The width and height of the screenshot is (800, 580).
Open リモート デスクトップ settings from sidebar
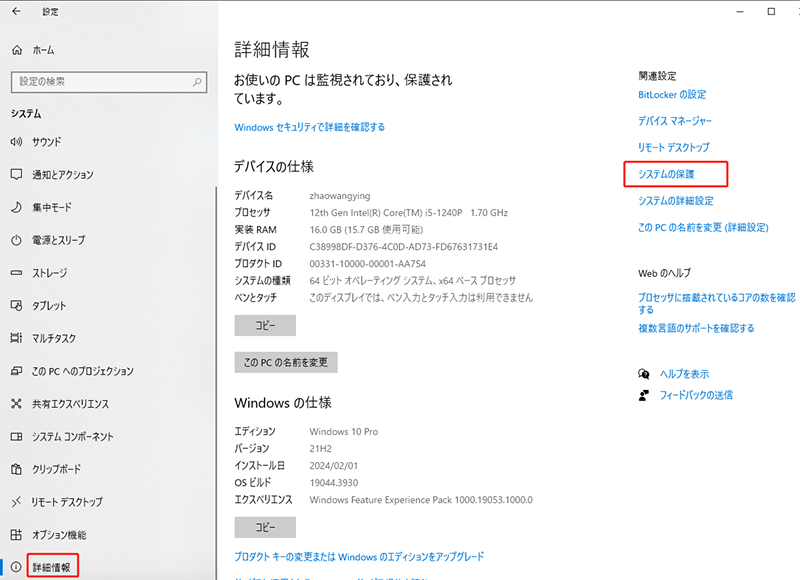pos(15,502)
